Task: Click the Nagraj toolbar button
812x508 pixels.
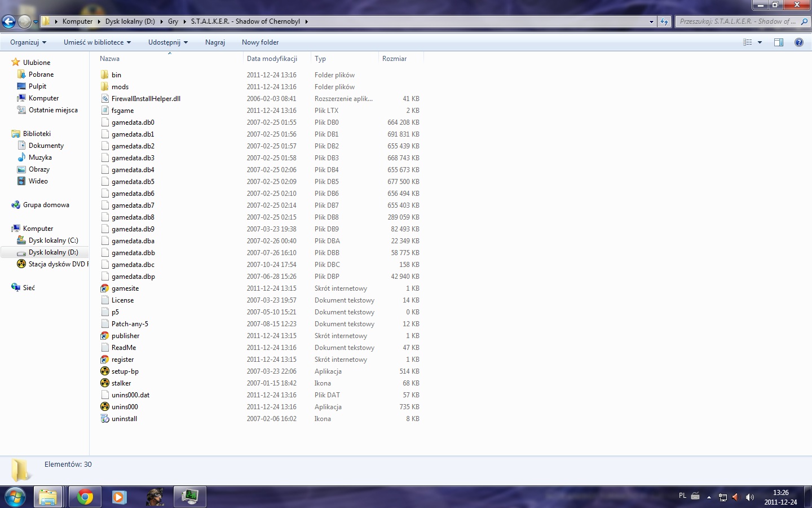Action: (x=215, y=42)
